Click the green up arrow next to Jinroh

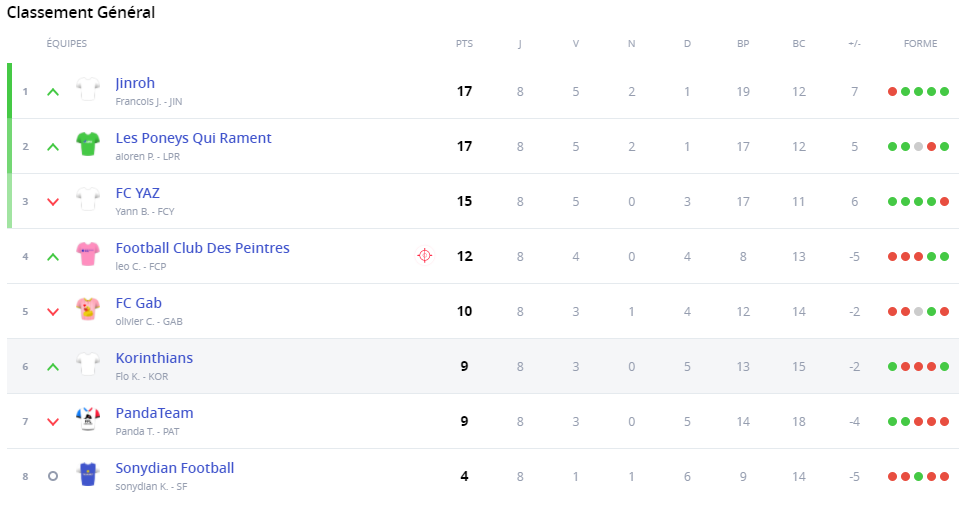(53, 92)
